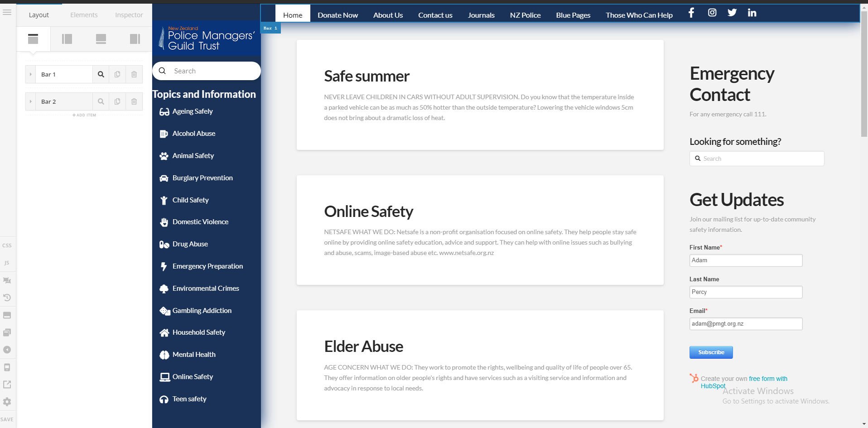
Task: Duplicate Bar 2
Action: click(117, 101)
